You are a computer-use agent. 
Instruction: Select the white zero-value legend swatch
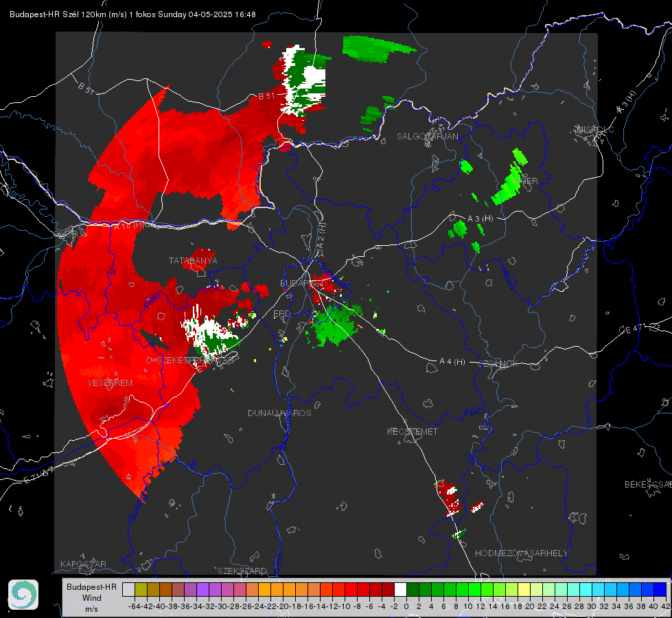pos(400,589)
